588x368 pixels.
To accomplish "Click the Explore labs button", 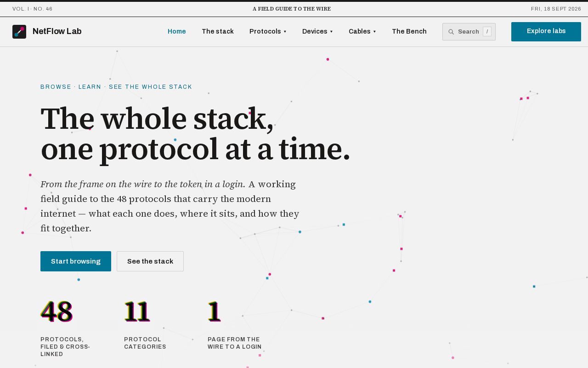I will tap(546, 32).
